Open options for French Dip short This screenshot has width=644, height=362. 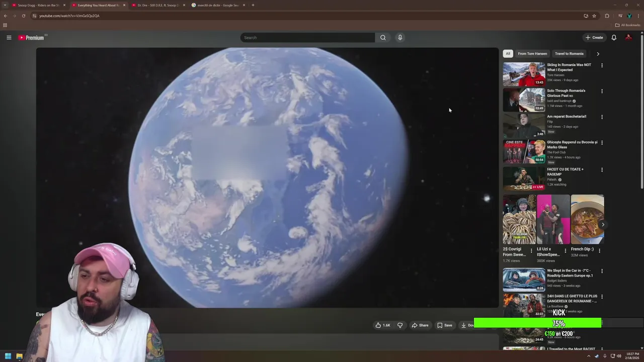point(599,250)
